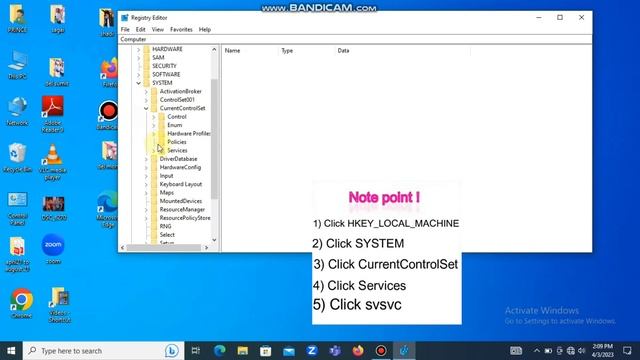
Task: Select the Maps key
Action: (x=167, y=193)
